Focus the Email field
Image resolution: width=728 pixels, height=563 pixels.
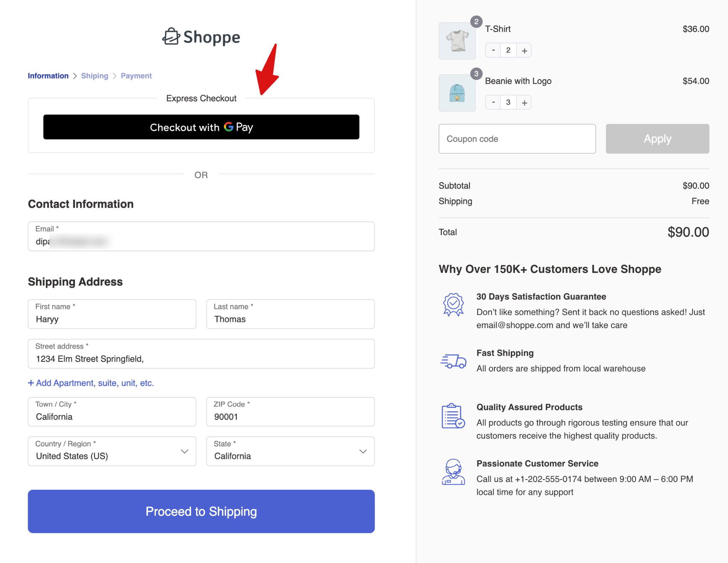pos(201,236)
